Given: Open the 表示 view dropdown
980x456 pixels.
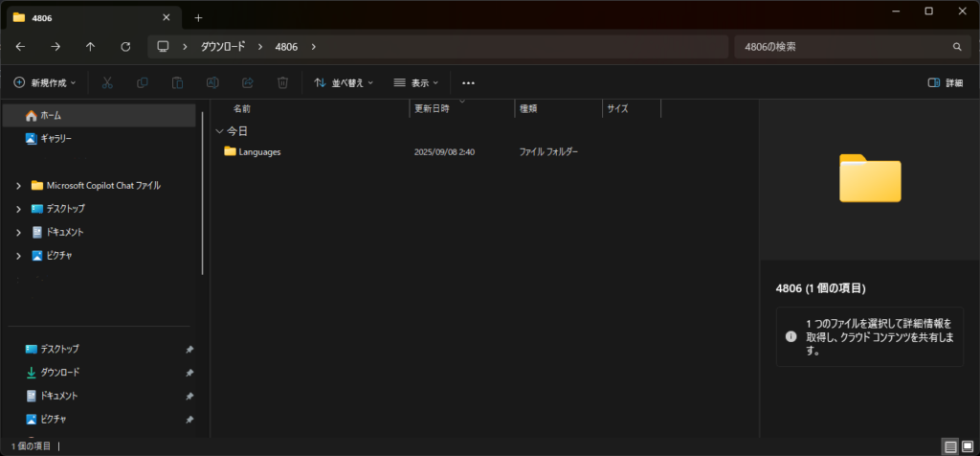Looking at the screenshot, I should click(x=416, y=82).
